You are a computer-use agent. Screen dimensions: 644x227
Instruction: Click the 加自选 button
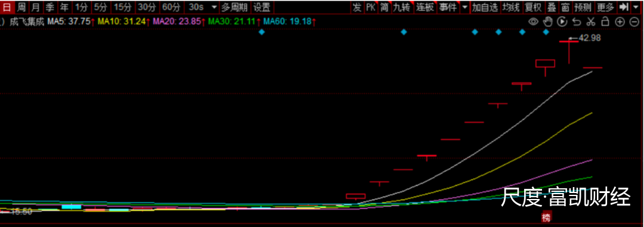coord(485,7)
